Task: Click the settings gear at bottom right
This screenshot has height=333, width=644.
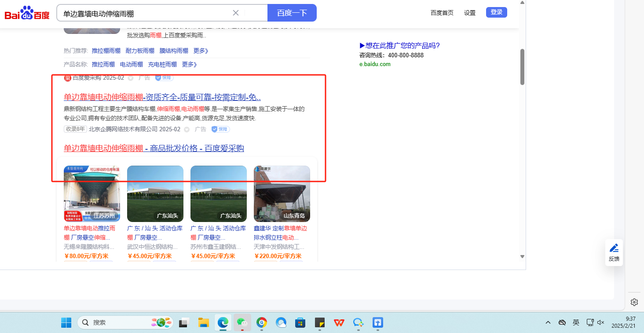Action: 634,302
